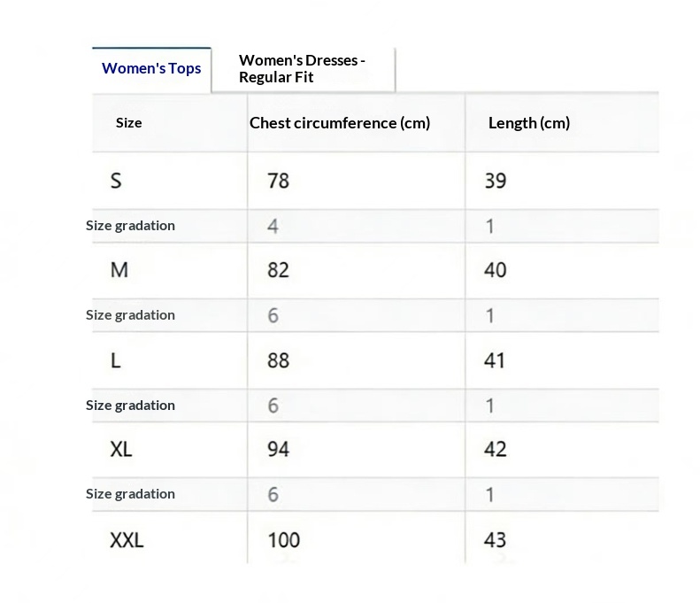Click length value 41 in the L row
Screen dimensions: 700x603
coord(495,360)
